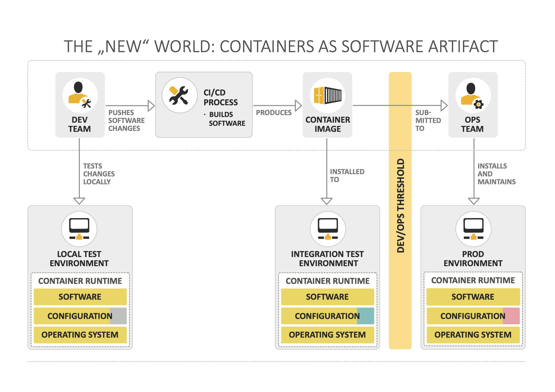This screenshot has width=555, height=392.
Task: Click the shipping container image icon
Action: [327, 95]
